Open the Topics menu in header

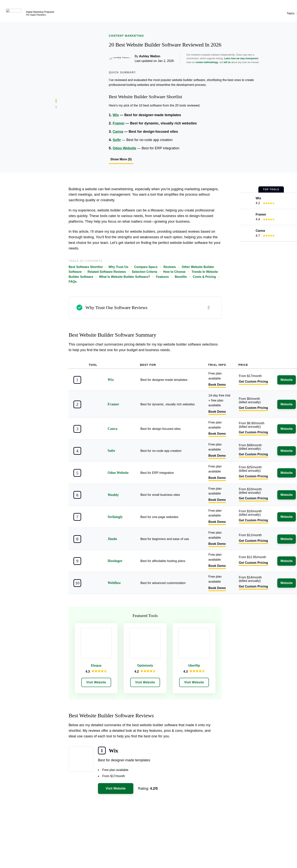(290, 14)
